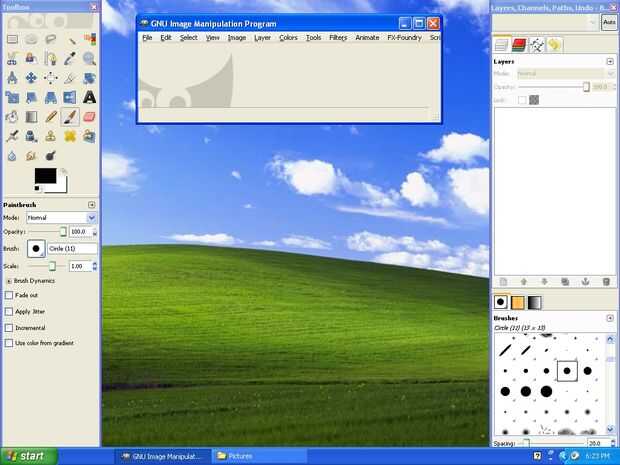
Task: Select the Color Picker eyedropper tool
Action: click(x=70, y=59)
